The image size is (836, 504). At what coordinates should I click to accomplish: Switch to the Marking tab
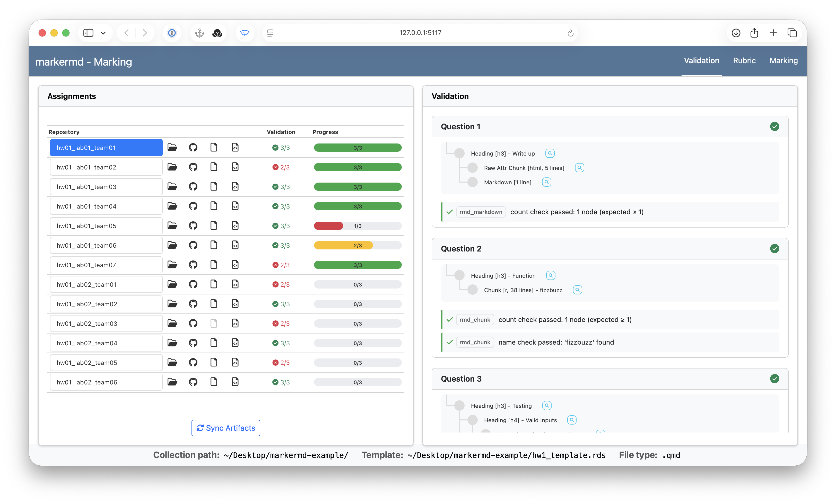784,61
